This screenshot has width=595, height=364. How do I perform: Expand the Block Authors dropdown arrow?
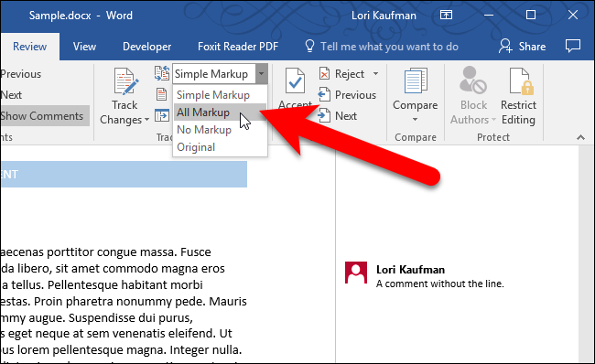coord(493,120)
